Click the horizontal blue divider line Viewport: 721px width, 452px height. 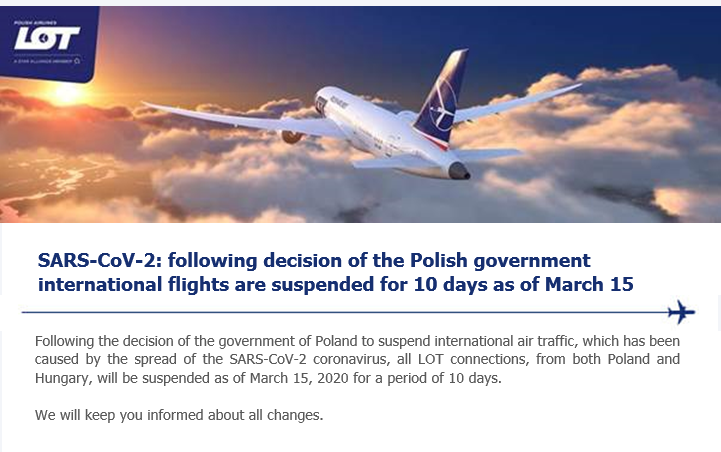click(x=345, y=312)
